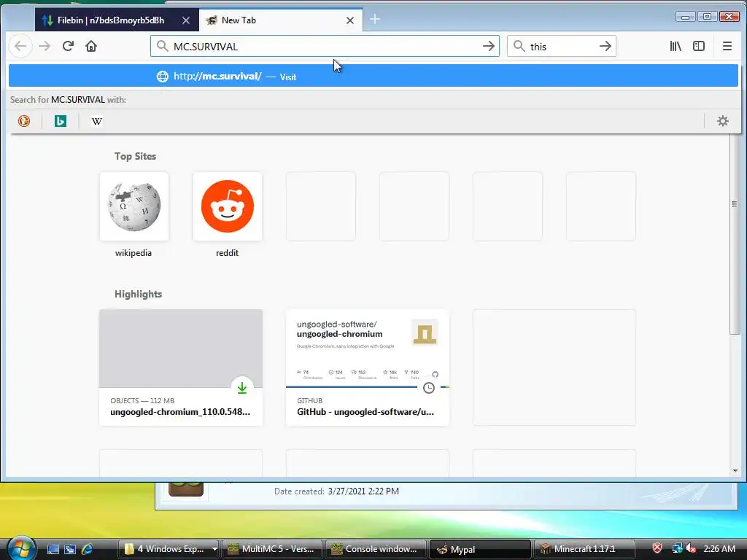The height and width of the screenshot is (560, 747).
Task: Click the forward navigation arrow
Action: click(44, 46)
